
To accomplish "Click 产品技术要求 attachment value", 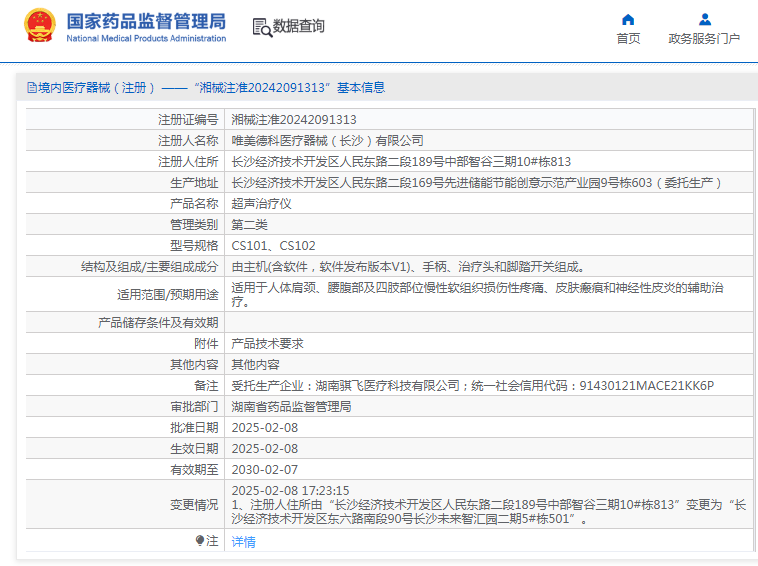I will point(267,344).
